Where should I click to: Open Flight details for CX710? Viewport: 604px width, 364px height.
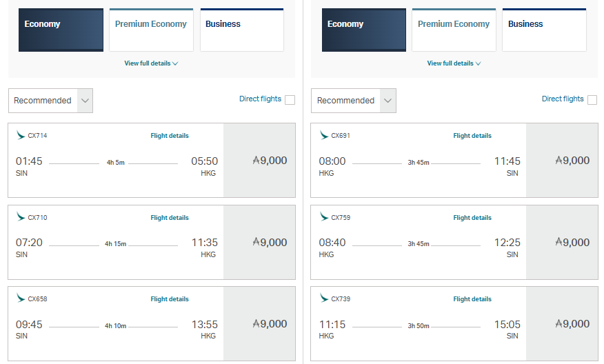[170, 218]
